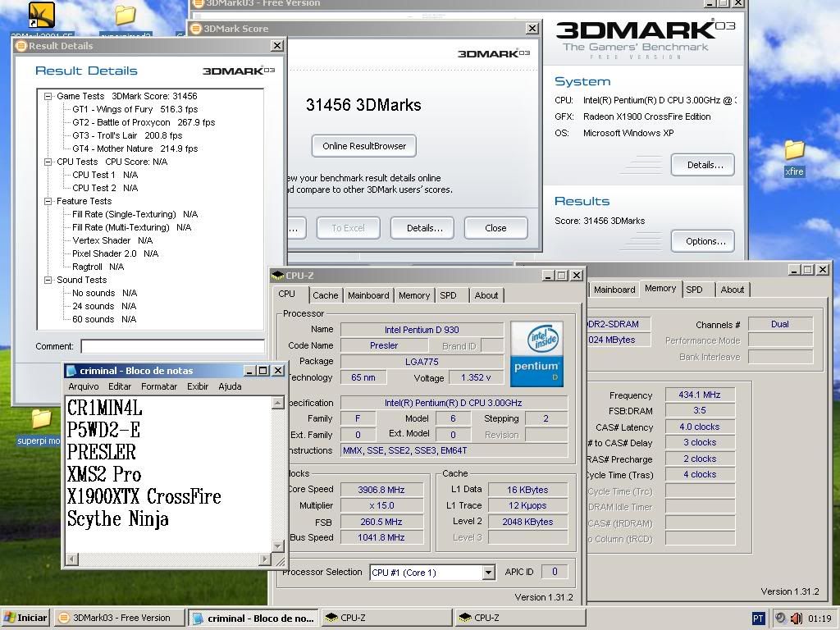Click Notepad horizontal scrollbar left arrow

pyautogui.click(x=72, y=559)
